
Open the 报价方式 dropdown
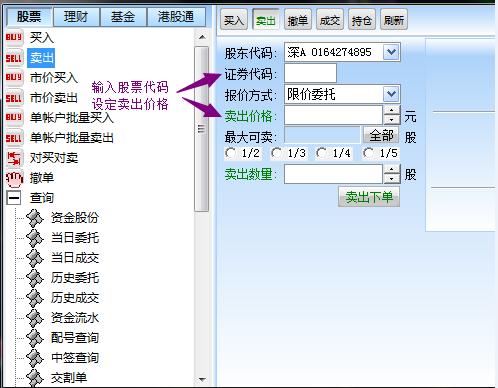coord(391,94)
